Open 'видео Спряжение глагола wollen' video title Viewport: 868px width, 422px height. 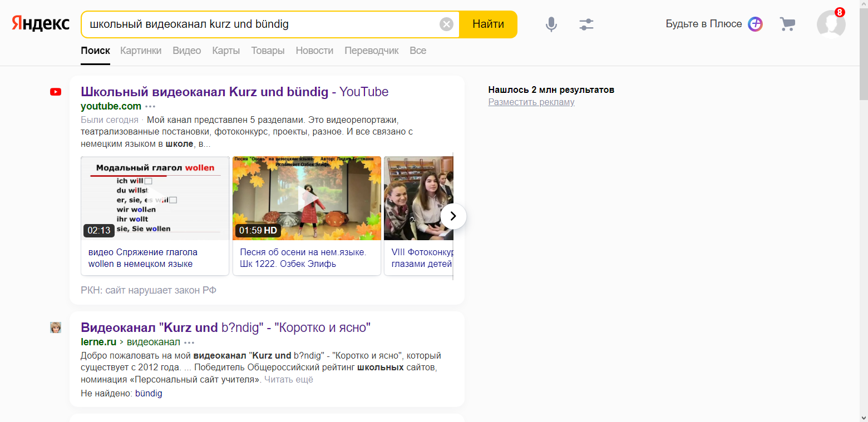(143, 258)
